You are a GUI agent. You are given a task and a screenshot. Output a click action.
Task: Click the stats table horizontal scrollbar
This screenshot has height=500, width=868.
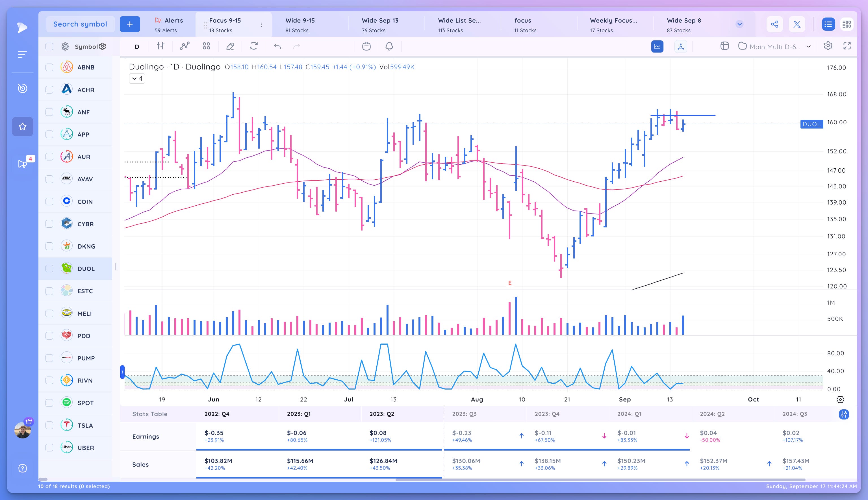600,480
